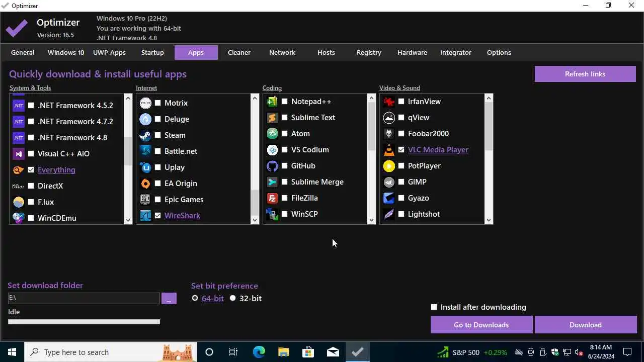Check the Notepad++ checkbox
This screenshot has height=362, width=644.
(x=285, y=102)
